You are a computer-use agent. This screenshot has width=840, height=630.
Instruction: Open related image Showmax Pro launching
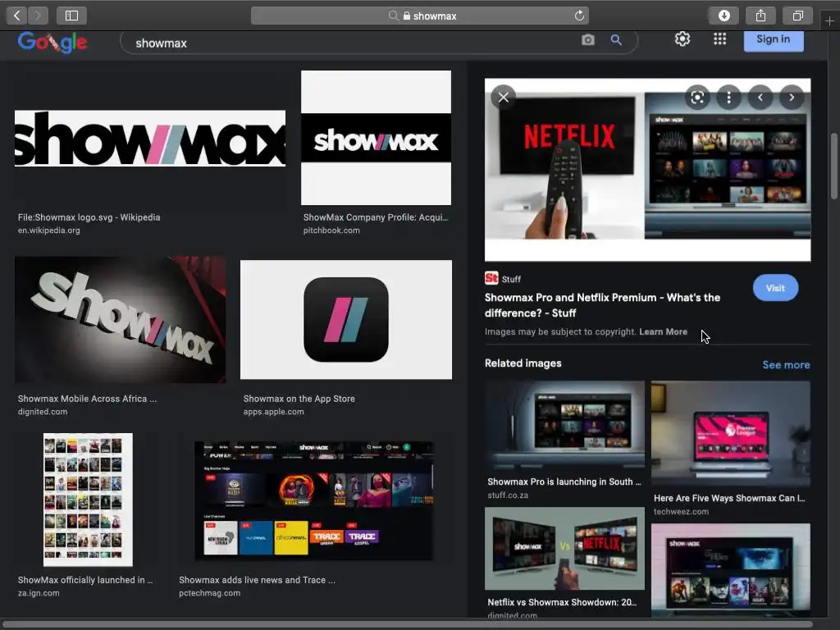click(564, 426)
